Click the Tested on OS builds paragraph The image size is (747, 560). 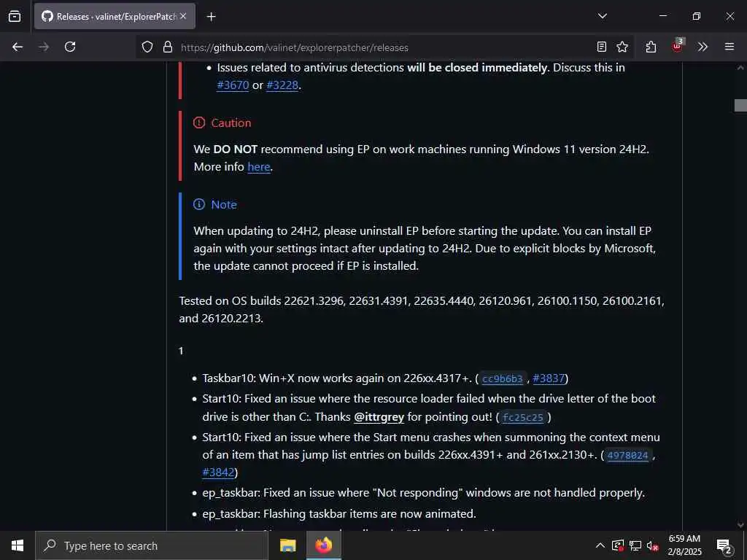tap(422, 309)
